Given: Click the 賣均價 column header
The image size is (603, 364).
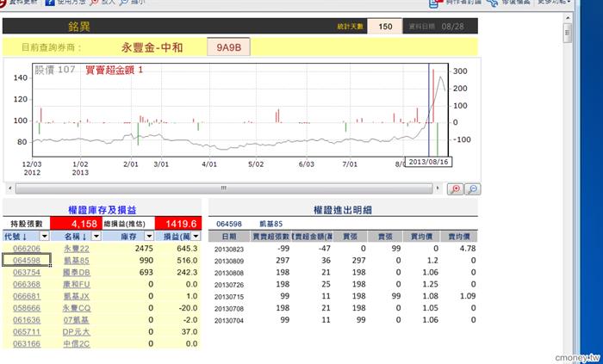Looking at the screenshot, I should click(459, 236).
